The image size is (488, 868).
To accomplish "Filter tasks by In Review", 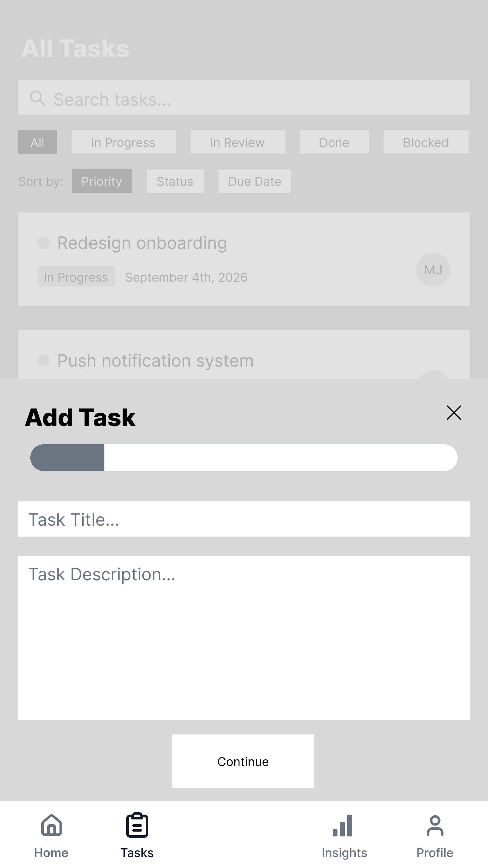I will (238, 142).
